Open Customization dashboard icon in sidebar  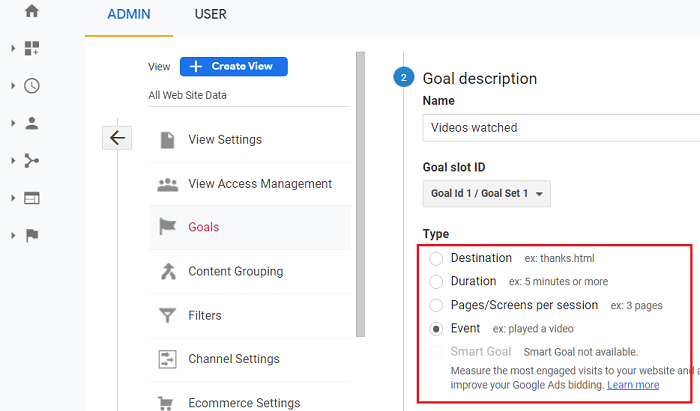(32, 48)
